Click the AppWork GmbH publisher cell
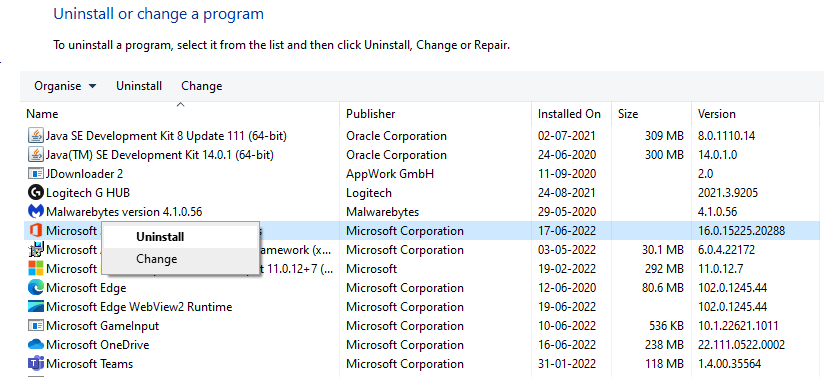This screenshot has width=824, height=377. 390,174
